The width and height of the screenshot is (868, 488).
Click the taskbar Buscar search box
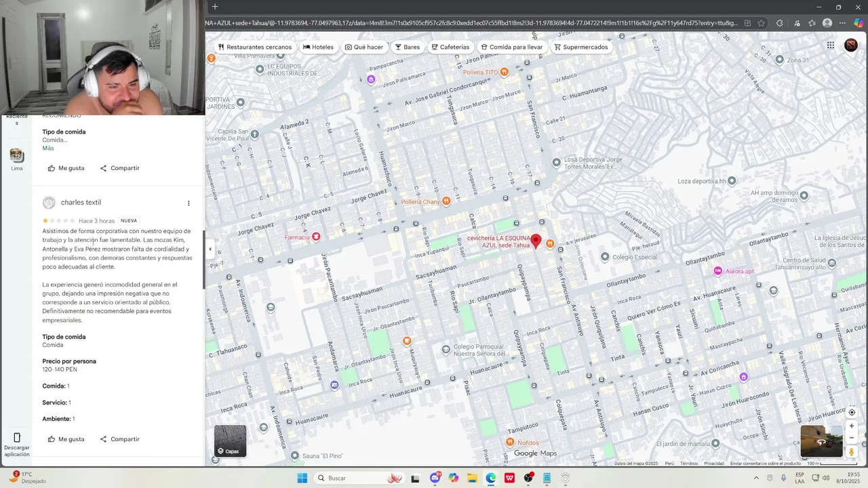(x=359, y=479)
